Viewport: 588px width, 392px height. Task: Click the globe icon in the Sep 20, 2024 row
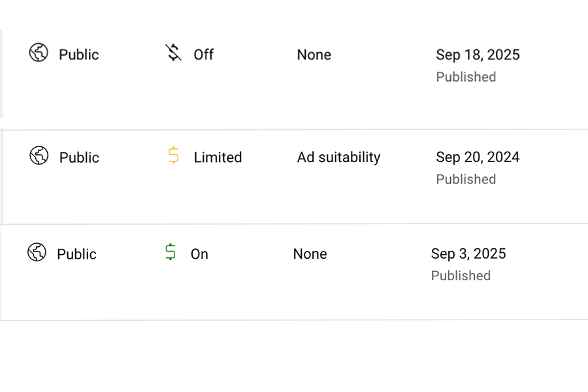tap(39, 156)
